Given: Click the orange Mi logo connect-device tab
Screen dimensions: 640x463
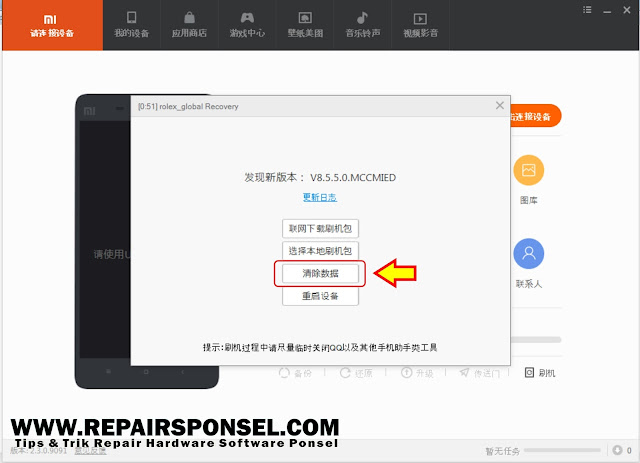Looking at the screenshot, I should point(52,25).
